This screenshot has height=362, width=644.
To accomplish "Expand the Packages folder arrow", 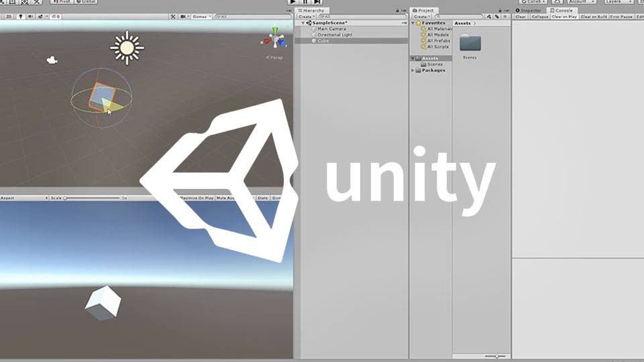I will [x=413, y=70].
